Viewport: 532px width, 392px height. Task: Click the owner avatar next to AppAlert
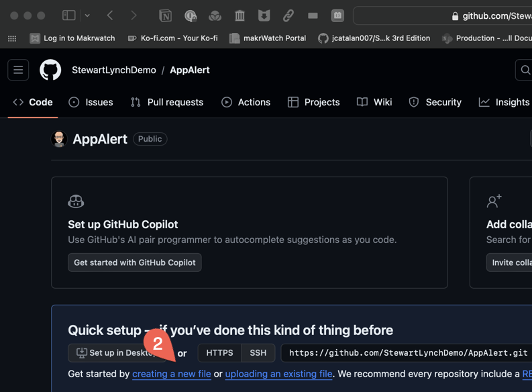[x=59, y=139]
